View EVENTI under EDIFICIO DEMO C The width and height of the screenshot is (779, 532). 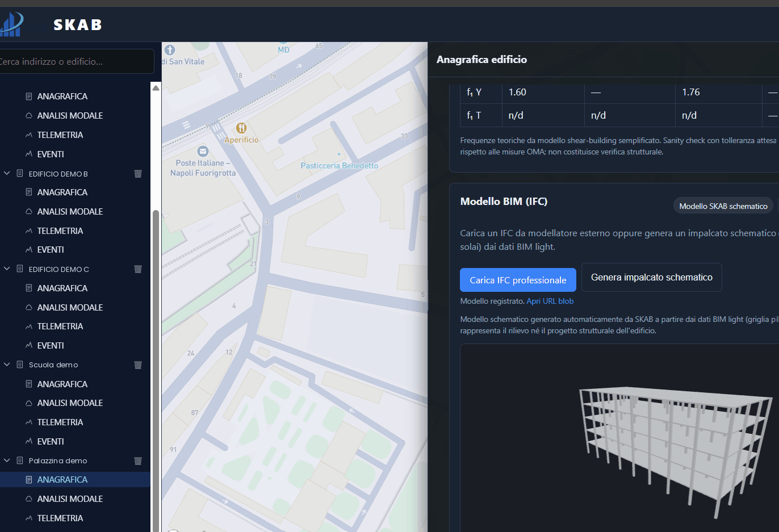(x=51, y=346)
